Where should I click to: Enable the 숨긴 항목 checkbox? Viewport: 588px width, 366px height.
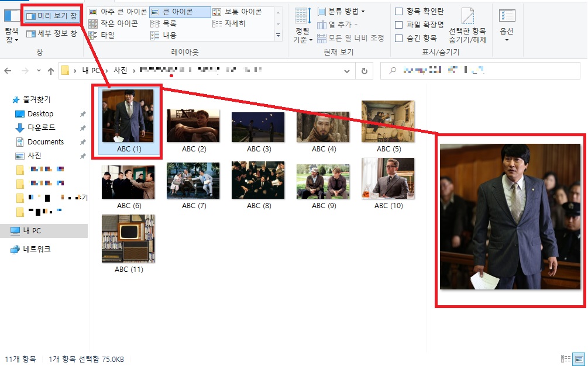(399, 38)
